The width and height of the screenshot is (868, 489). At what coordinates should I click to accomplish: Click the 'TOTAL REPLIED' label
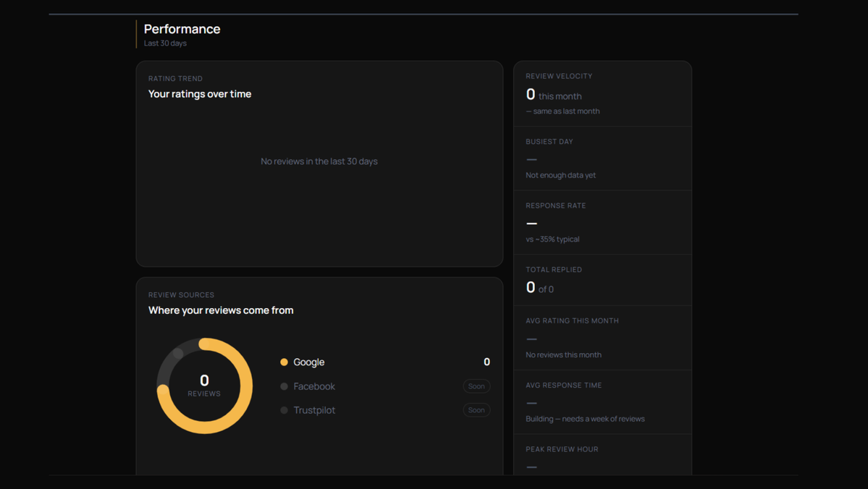point(554,270)
